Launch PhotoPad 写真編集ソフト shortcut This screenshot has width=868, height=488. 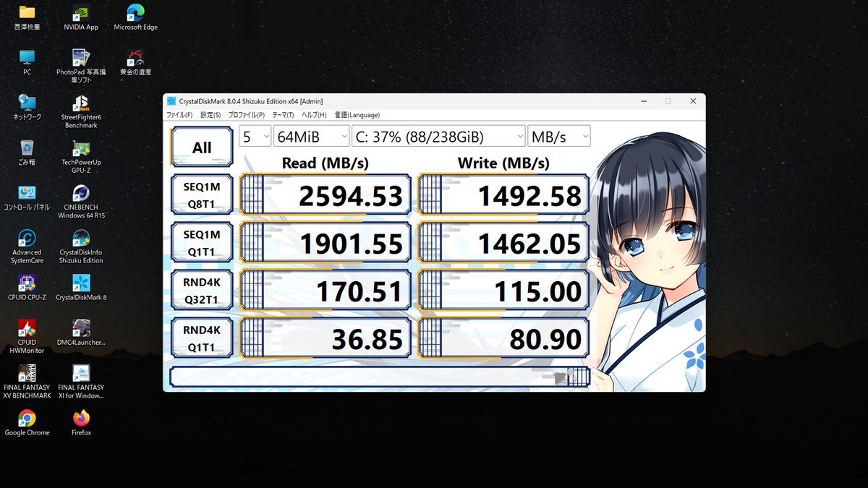(x=81, y=66)
